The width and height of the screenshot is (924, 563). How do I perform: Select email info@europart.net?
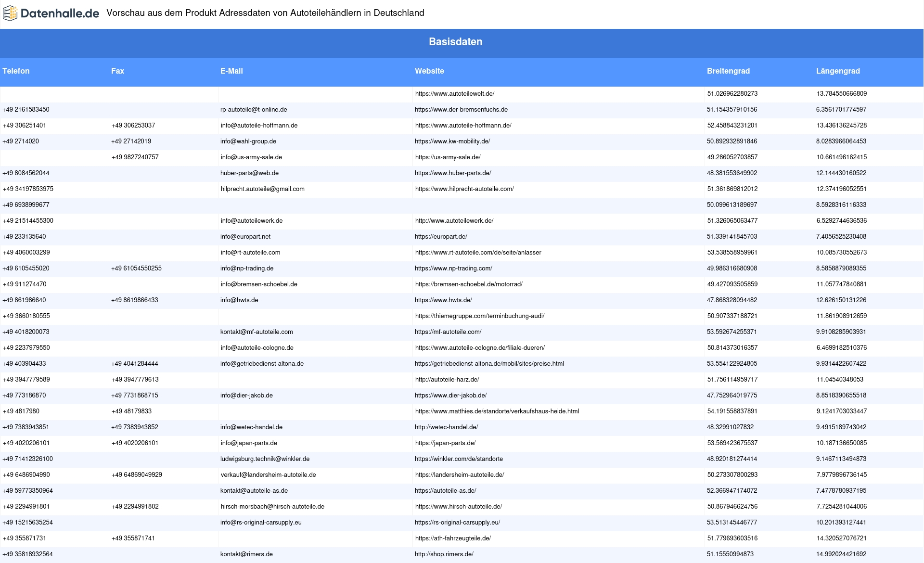tap(245, 237)
